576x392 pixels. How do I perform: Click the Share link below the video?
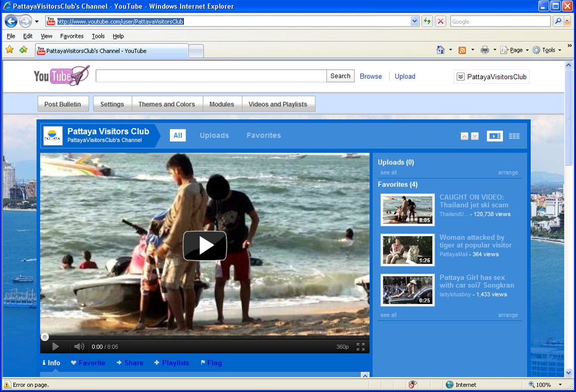point(130,363)
